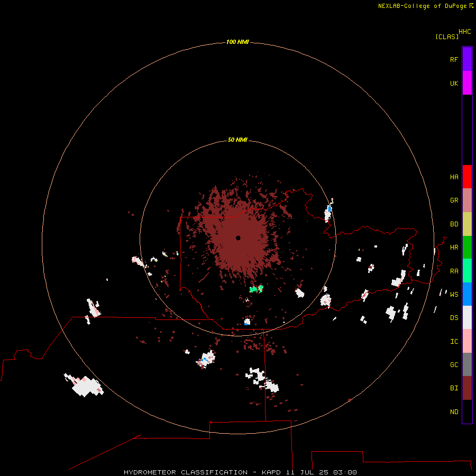Click the ND legend label
The width and height of the screenshot is (476, 476).
coord(454,412)
